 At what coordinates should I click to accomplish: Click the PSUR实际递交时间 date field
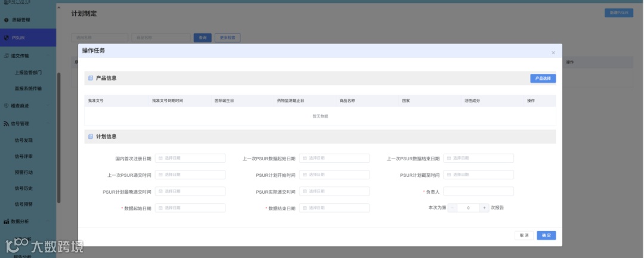pos(335,191)
